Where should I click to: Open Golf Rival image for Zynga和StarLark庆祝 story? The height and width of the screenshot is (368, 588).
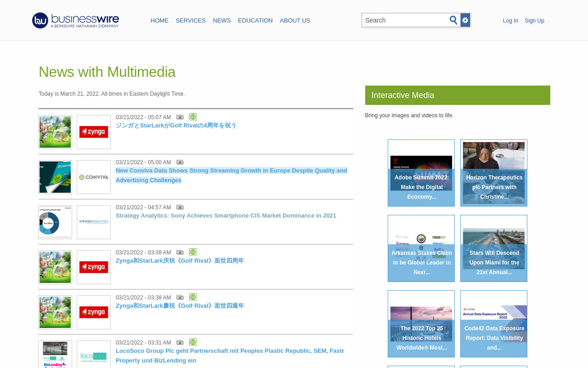coord(55,267)
